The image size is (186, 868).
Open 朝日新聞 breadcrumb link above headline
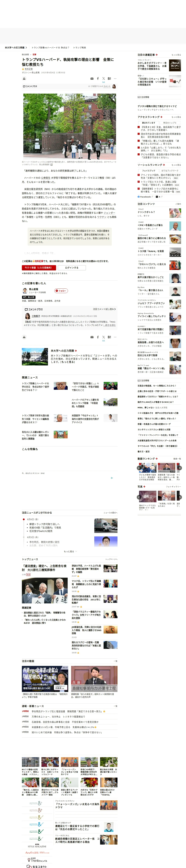coord(25,55)
